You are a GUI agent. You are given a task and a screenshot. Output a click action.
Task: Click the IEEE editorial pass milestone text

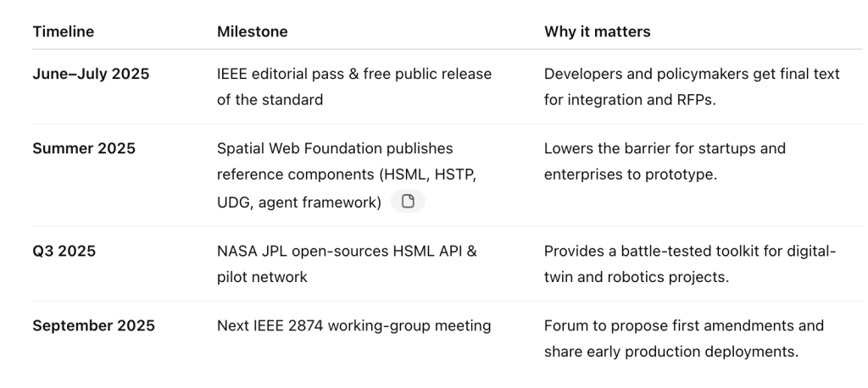coord(354,87)
